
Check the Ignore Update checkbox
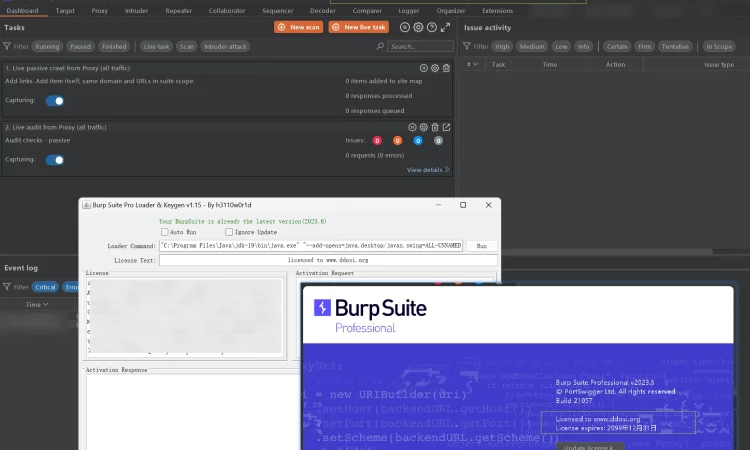(229, 232)
